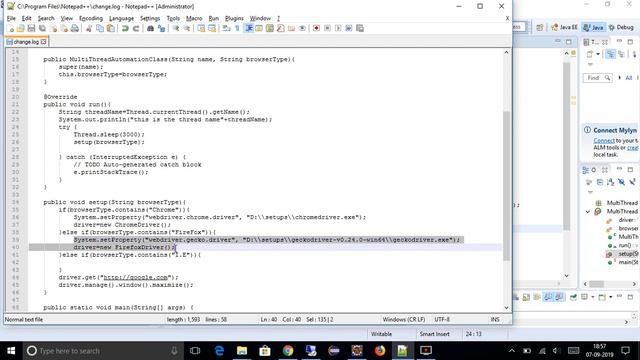The image size is (640, 360).
Task: Select Java perspective button in Eclipse
Action: (x=593, y=27)
